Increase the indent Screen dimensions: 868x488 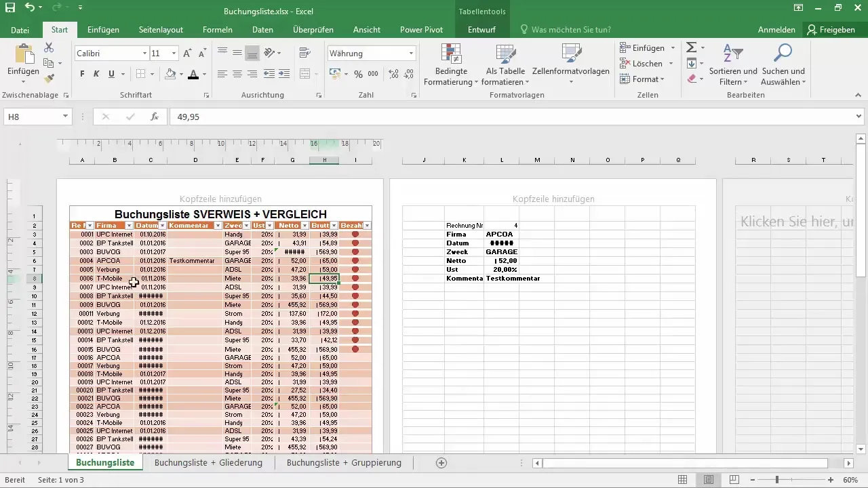coord(283,74)
